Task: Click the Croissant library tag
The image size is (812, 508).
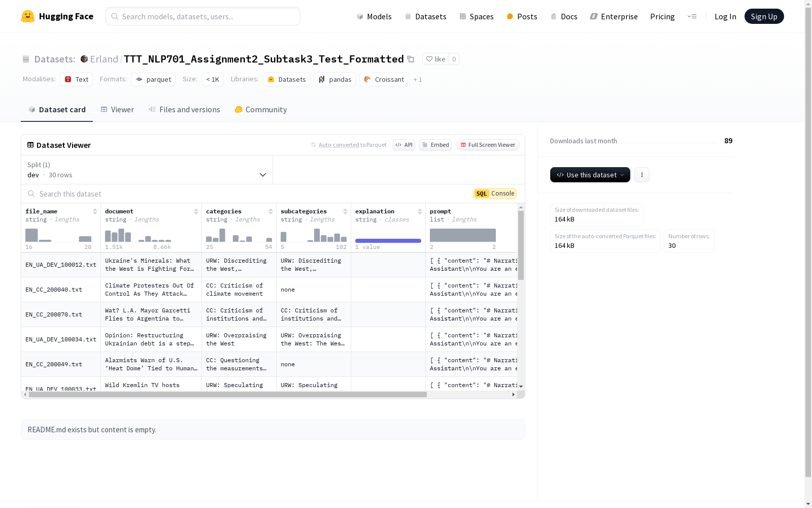Action: click(384, 79)
